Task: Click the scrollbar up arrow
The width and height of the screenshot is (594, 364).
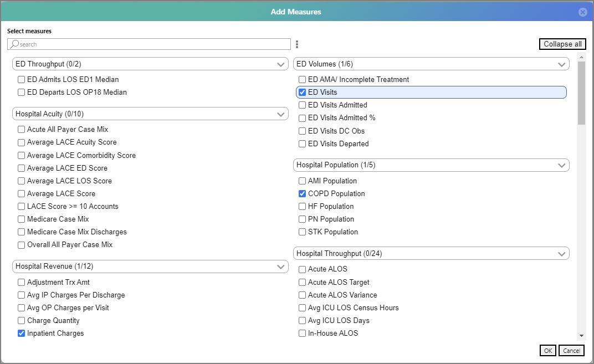Action: pos(581,57)
